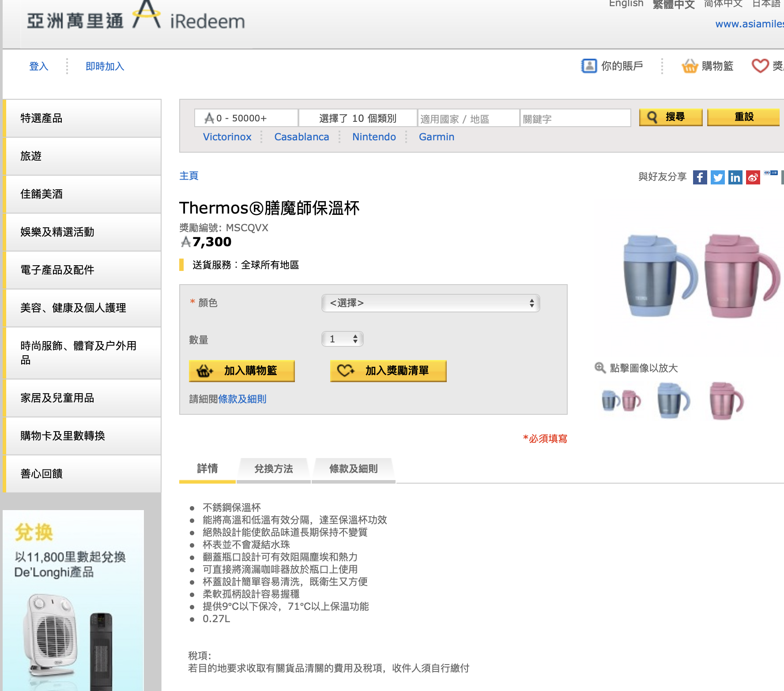This screenshot has width=784, height=691.
Task: Click the Casablanca quick link
Action: pos(302,137)
